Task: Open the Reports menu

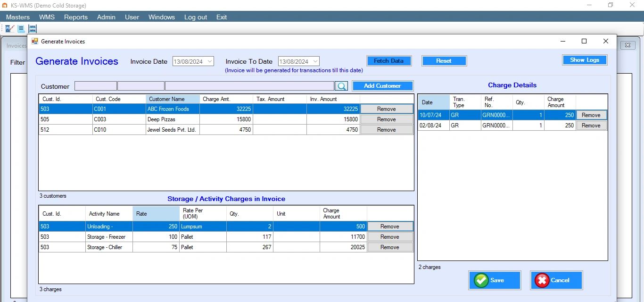Action: pos(75,17)
